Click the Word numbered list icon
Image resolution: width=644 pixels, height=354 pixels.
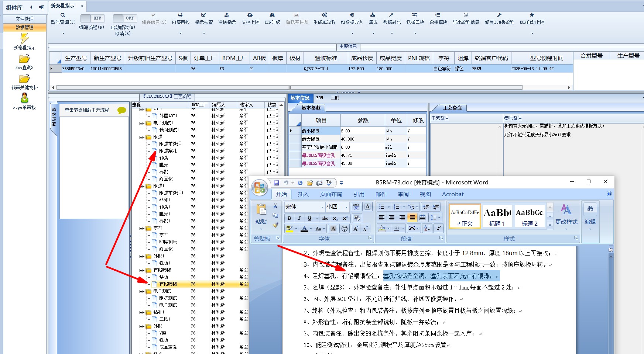click(397, 207)
